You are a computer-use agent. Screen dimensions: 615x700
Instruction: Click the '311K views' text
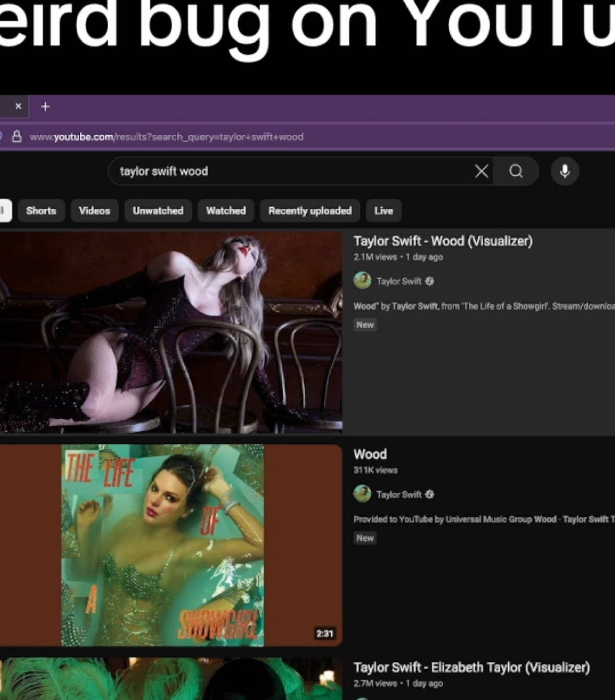pyautogui.click(x=376, y=470)
